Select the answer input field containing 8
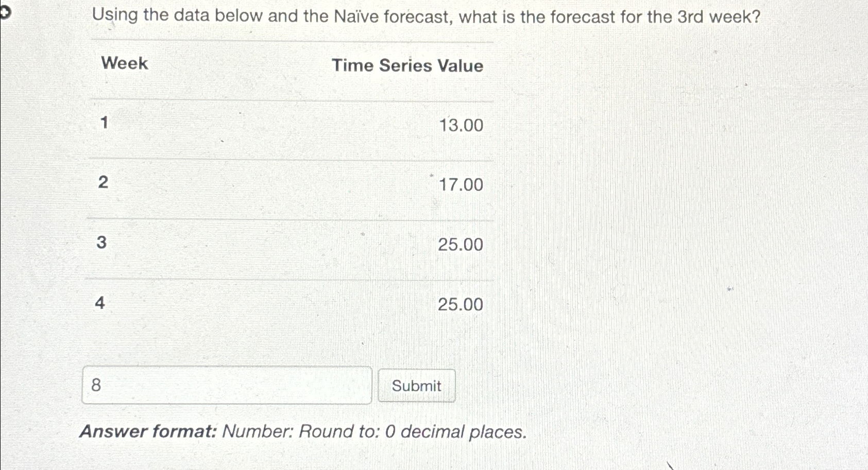The width and height of the screenshot is (868, 470). coord(227,386)
